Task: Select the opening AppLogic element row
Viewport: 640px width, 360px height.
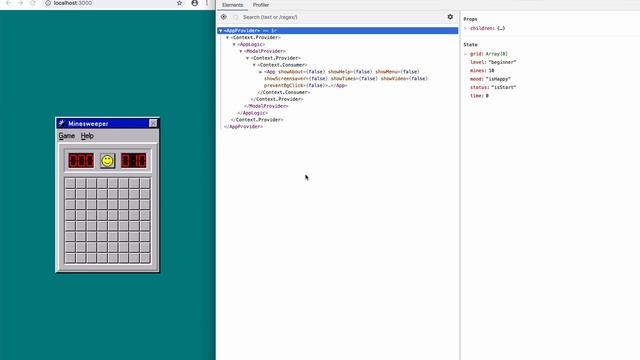Action: [251, 44]
